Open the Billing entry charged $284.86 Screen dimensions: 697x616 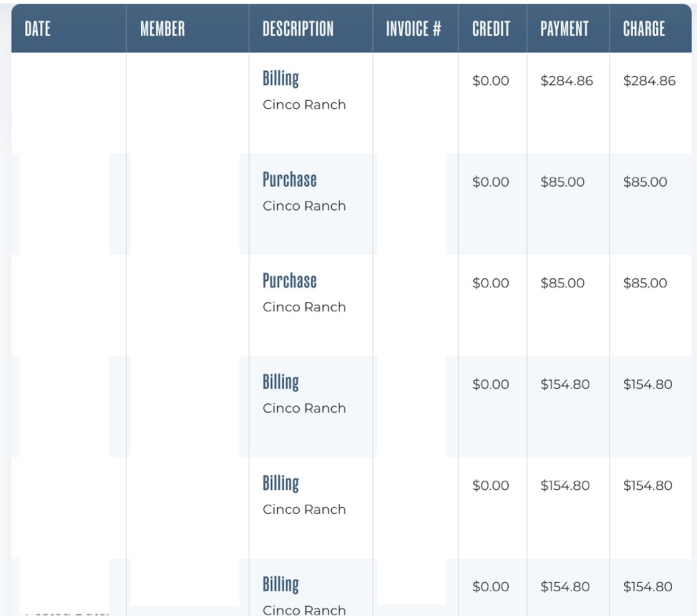280,78
